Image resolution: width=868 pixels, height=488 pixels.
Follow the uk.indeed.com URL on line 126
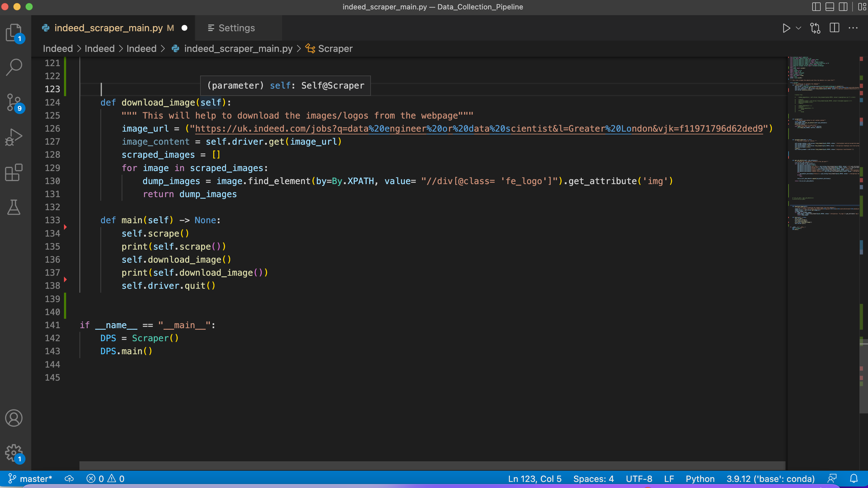click(472, 128)
